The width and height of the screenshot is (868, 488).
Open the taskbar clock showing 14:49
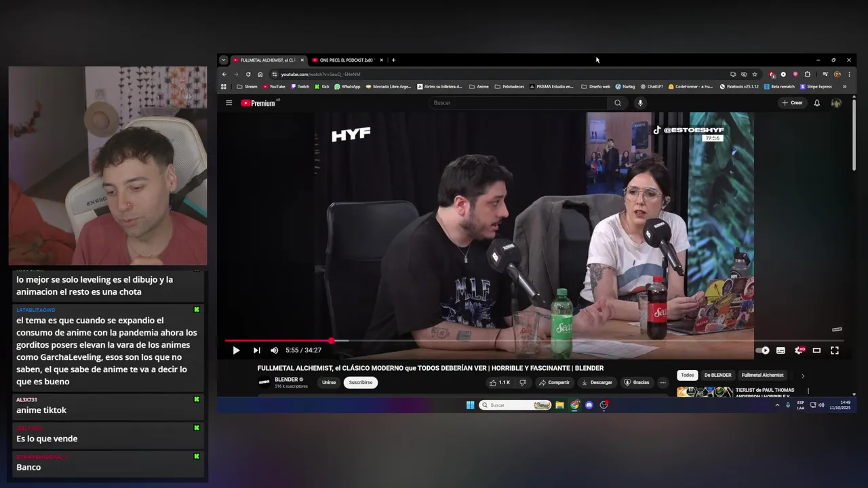pyautogui.click(x=840, y=405)
